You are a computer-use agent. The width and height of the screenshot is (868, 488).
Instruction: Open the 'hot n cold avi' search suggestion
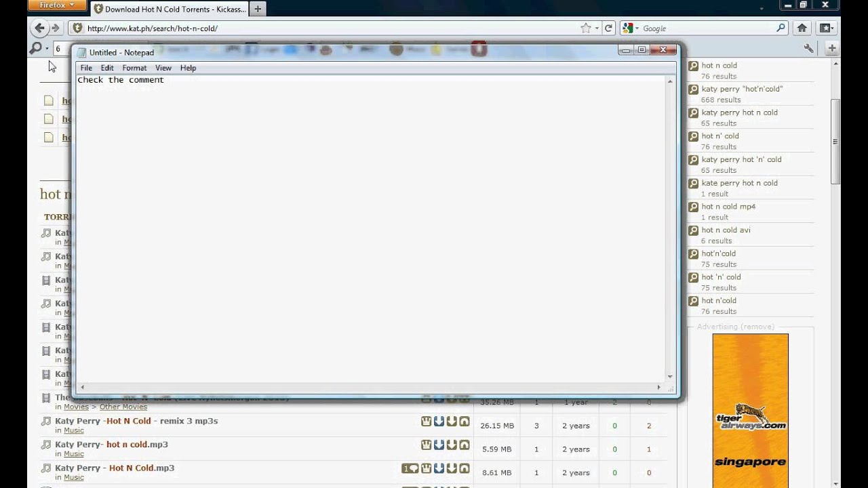[726, 230]
